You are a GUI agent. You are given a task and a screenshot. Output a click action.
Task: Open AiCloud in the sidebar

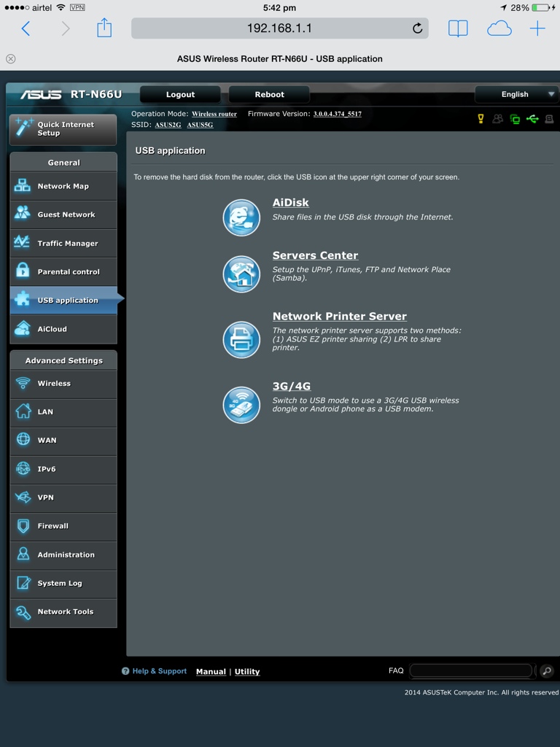(63, 329)
